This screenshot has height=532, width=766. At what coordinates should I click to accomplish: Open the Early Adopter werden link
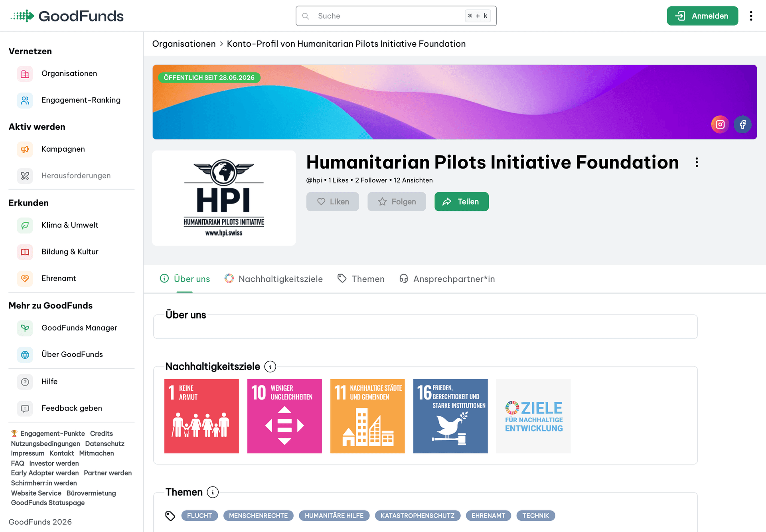45,473
